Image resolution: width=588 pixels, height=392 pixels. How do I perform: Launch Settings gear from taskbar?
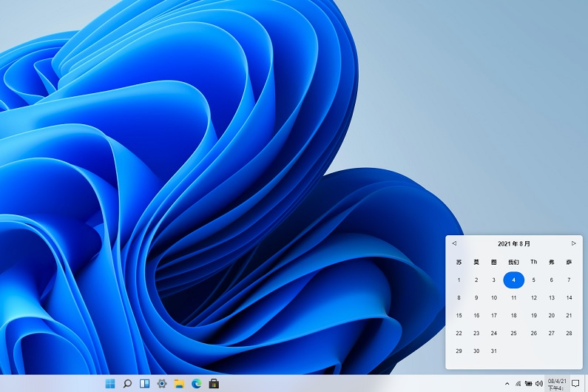pos(162,383)
